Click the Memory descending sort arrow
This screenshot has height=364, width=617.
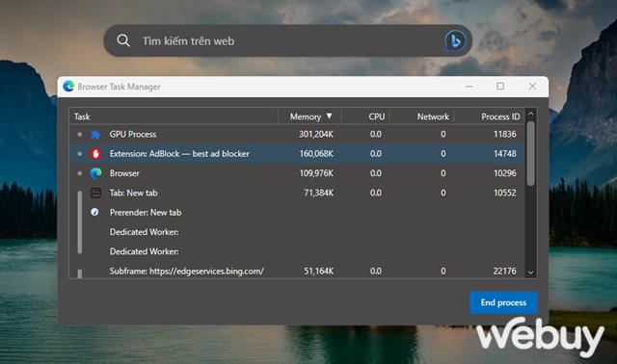pyautogui.click(x=329, y=116)
